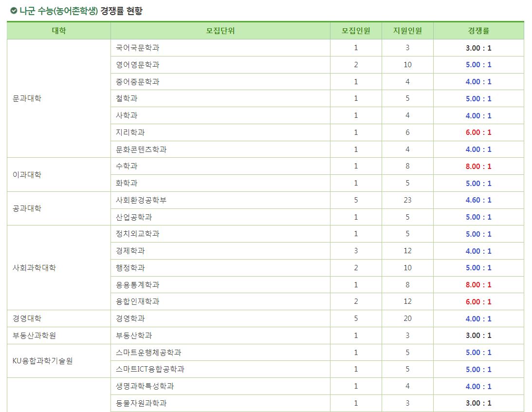The image size is (532, 412).
Task: Click the '경제학과' department name
Action: pyautogui.click(x=130, y=251)
